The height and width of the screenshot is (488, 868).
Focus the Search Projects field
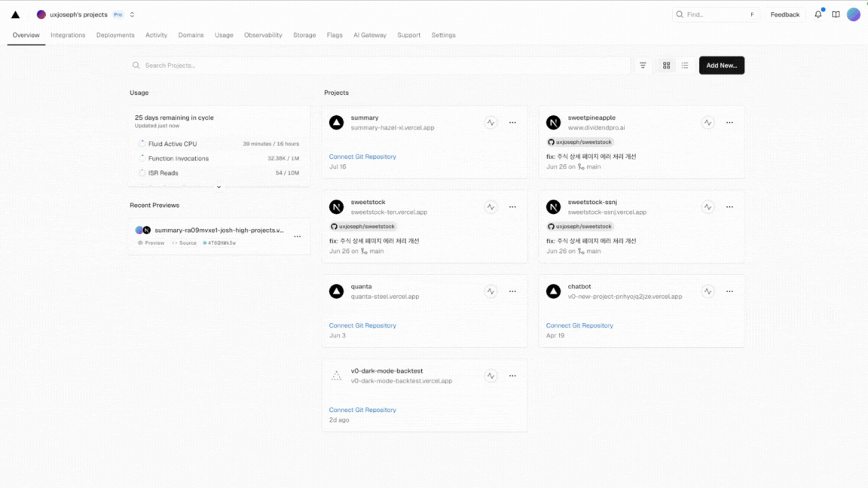pyautogui.click(x=379, y=66)
